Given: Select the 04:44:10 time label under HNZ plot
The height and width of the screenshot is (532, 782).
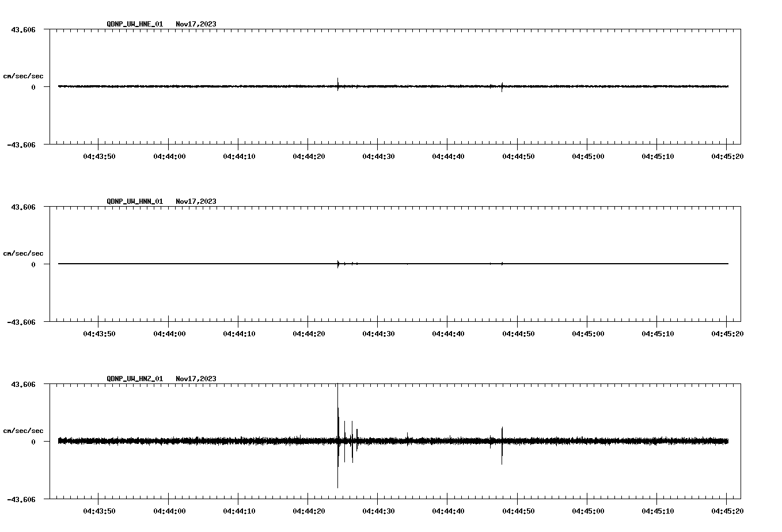Looking at the screenshot, I should point(238,511).
